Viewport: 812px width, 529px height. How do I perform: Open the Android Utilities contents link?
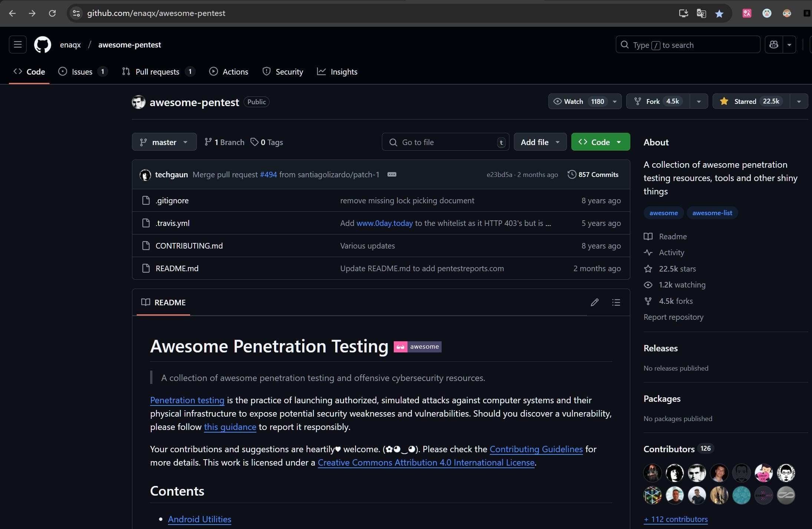(x=199, y=519)
